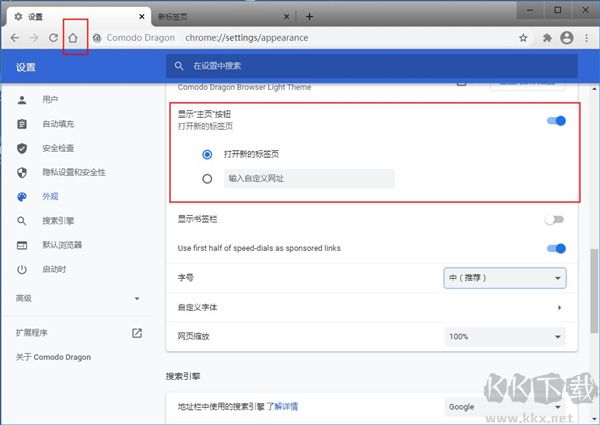Toggle the 显示"主页"按钮 switch
This screenshot has height=425, width=600.
[x=556, y=121]
